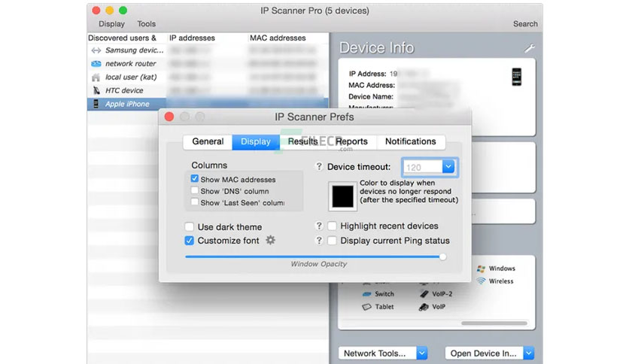Open help for Device timeout
Viewport: 629px width, 364px height.
pyautogui.click(x=319, y=166)
